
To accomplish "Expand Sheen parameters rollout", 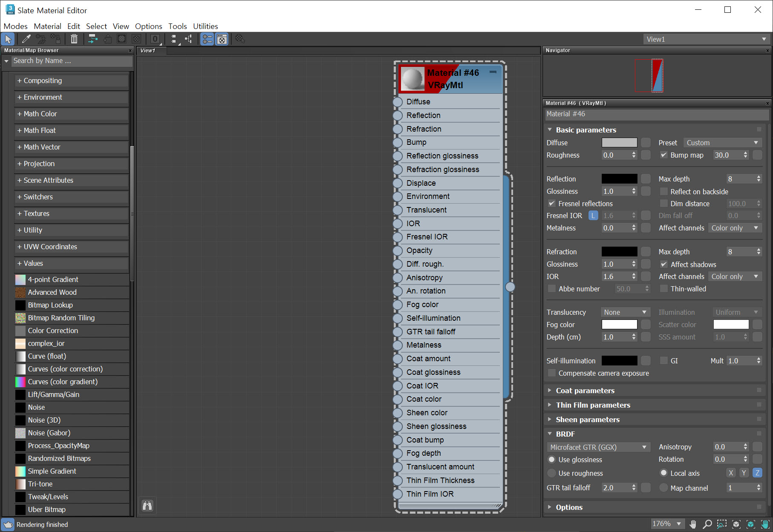I will click(x=588, y=420).
